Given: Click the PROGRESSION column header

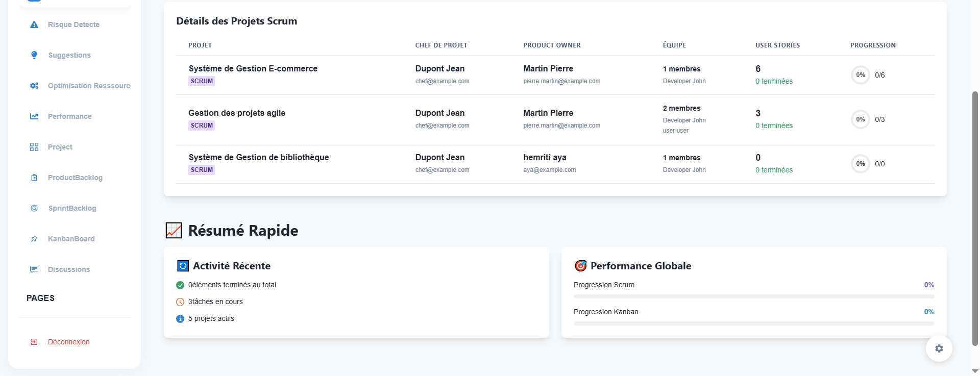Looking at the screenshot, I should (x=873, y=45).
